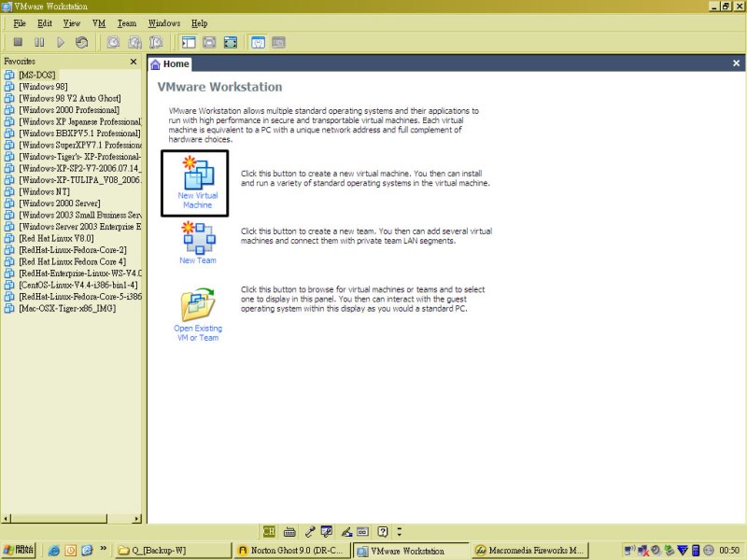Click Favorites scrollbar right arrow
Viewport: 747px width, 560px height.
(137, 519)
